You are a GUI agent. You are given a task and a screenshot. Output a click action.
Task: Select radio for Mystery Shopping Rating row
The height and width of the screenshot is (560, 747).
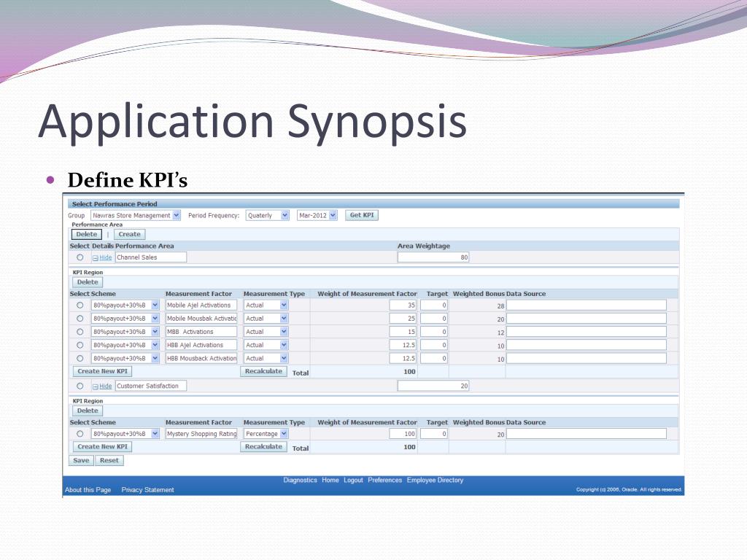point(80,434)
